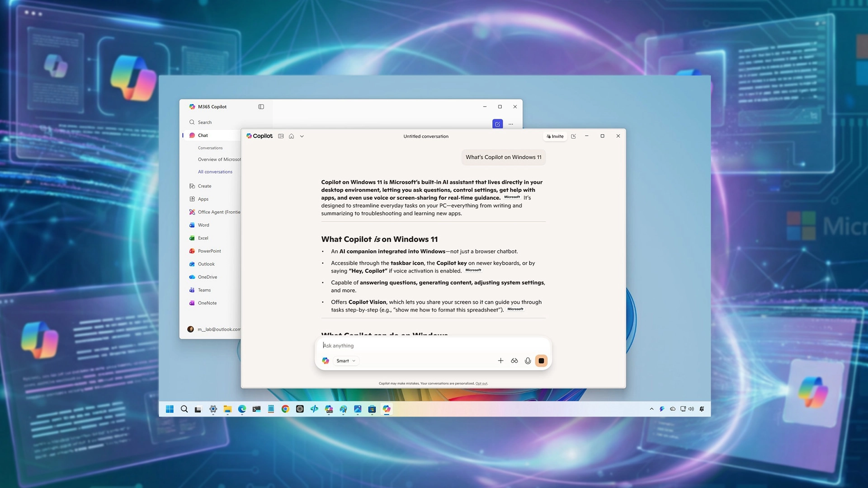Click the Windows Start button on taskbar
Image resolution: width=868 pixels, height=488 pixels.
tap(170, 409)
